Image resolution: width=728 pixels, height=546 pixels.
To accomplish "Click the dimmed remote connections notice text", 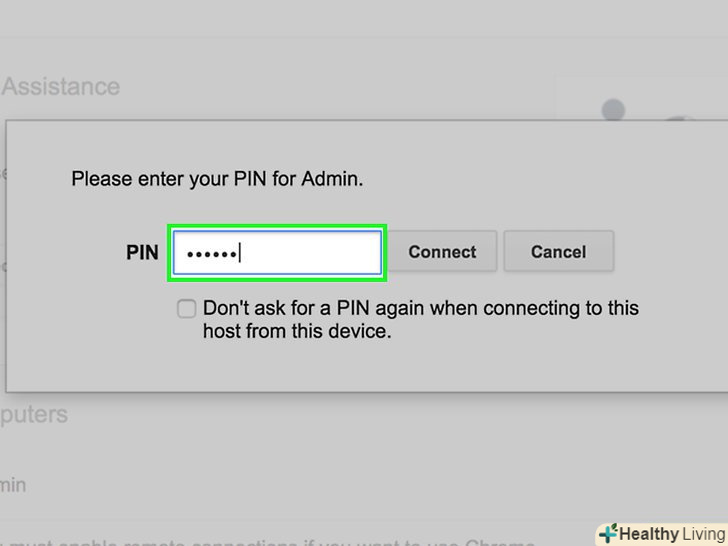I will pyautogui.click(x=300, y=539).
